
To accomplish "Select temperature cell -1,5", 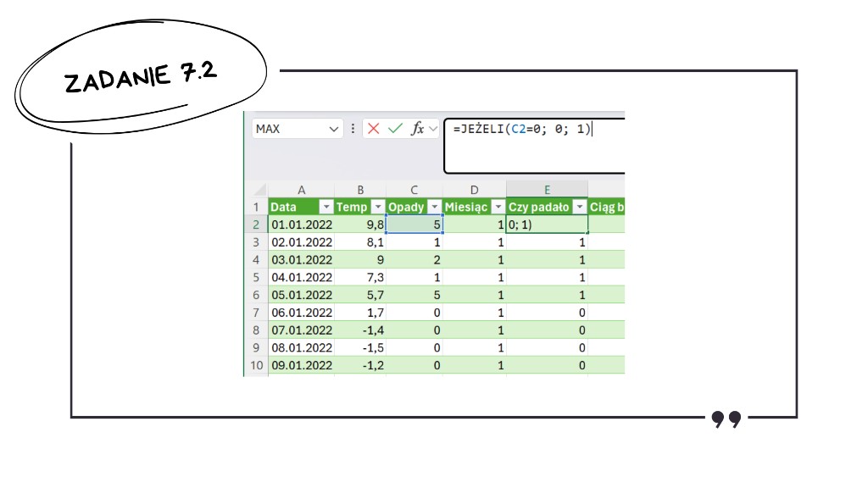I will 360,348.
